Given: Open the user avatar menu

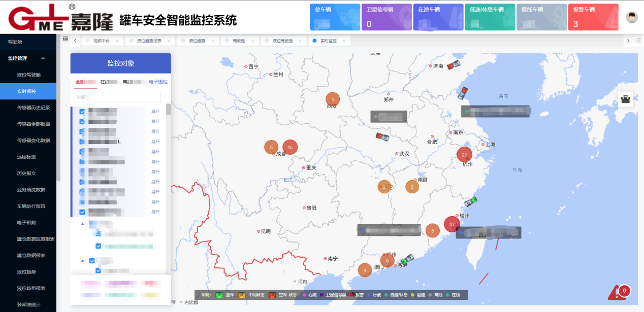Looking at the screenshot, I should 632,17.
